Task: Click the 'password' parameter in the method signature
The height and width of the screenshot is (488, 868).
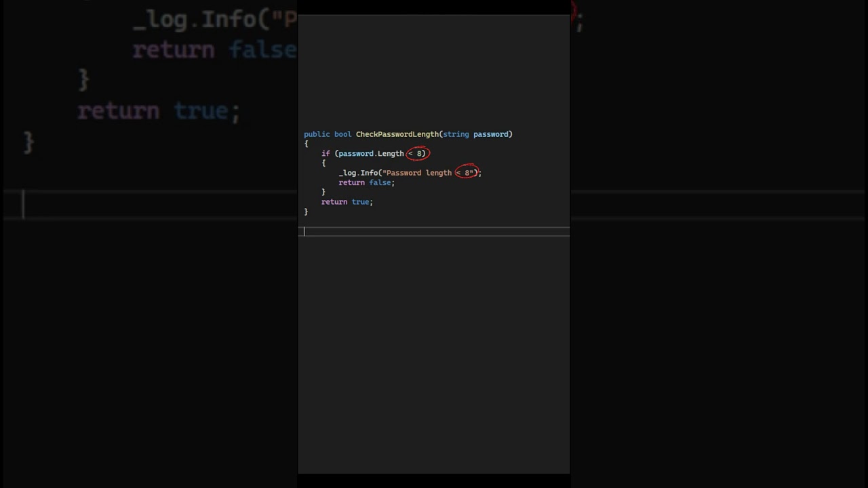Action: pyautogui.click(x=491, y=134)
